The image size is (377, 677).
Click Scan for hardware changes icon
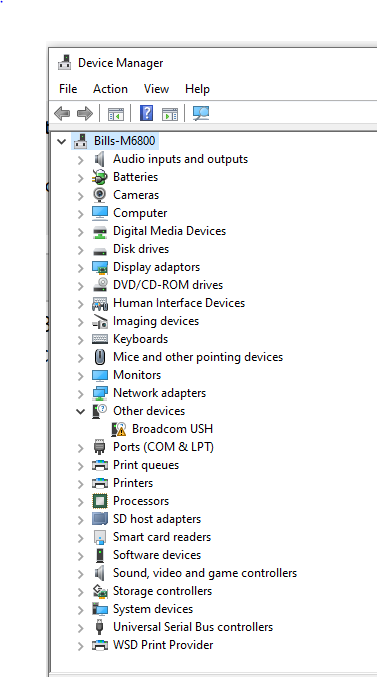(201, 114)
